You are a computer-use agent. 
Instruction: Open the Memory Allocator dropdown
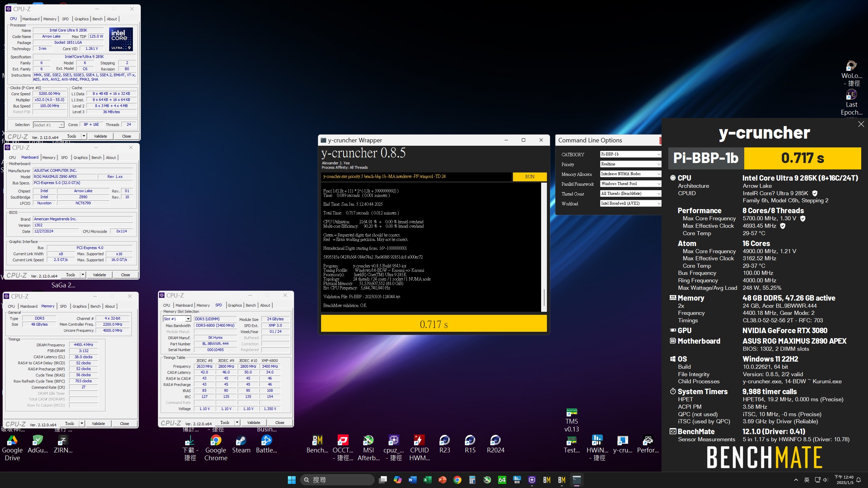pyautogui.click(x=630, y=174)
